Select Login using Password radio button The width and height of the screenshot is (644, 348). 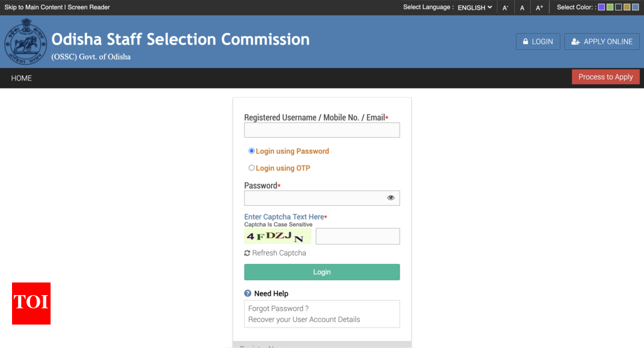[x=252, y=151]
